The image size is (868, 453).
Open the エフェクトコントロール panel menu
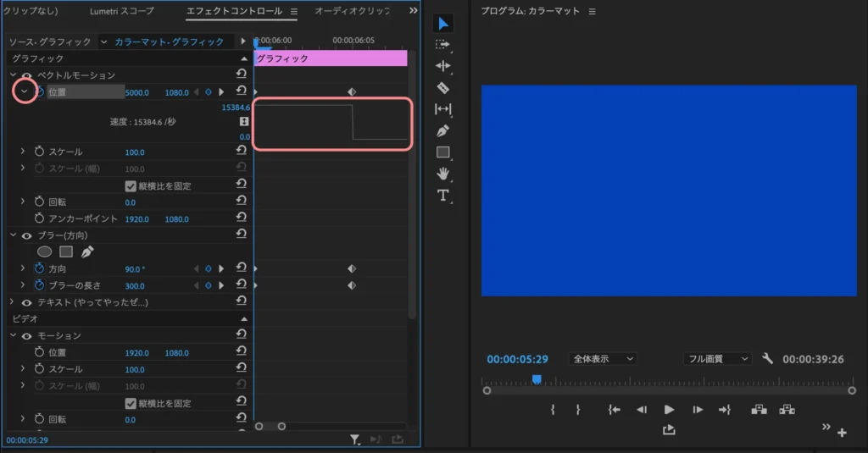point(294,11)
